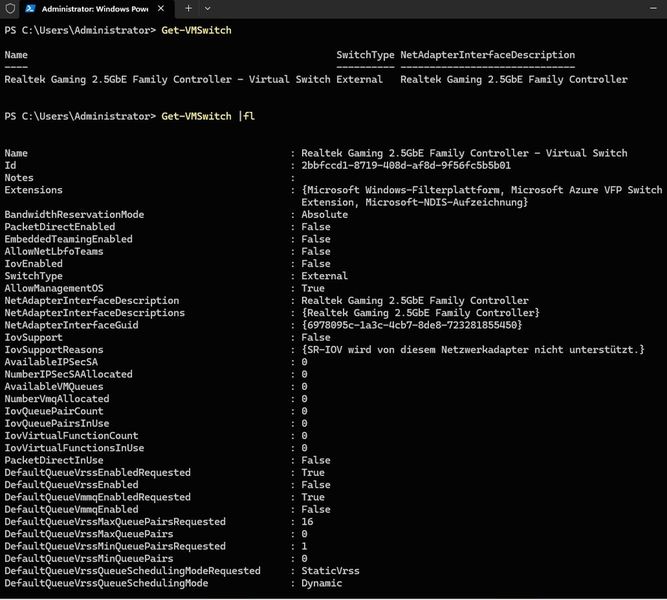Click the DefaultQueueVrssEnabled label
The width and height of the screenshot is (667, 600).
coord(71,485)
